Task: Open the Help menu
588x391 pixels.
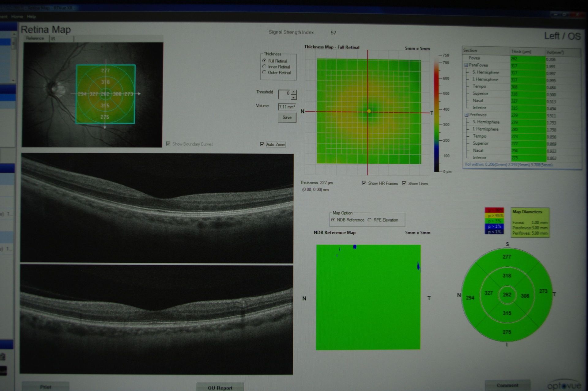Action: pos(31,17)
